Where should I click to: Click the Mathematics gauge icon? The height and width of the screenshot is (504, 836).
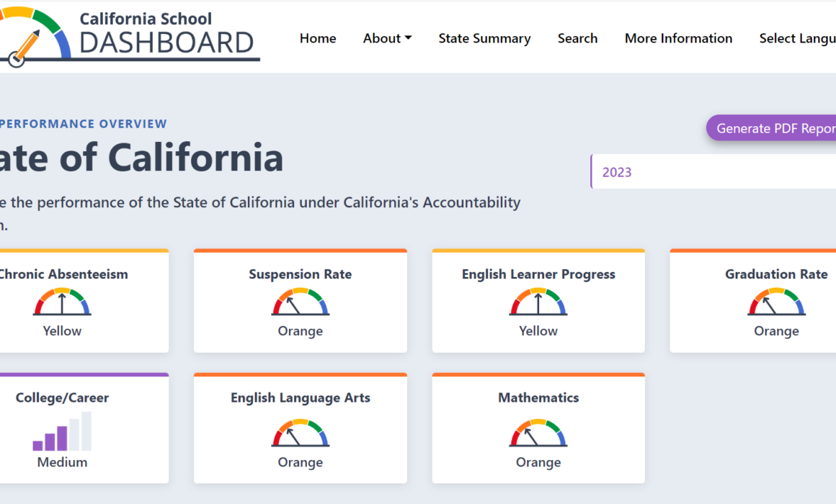click(x=538, y=433)
